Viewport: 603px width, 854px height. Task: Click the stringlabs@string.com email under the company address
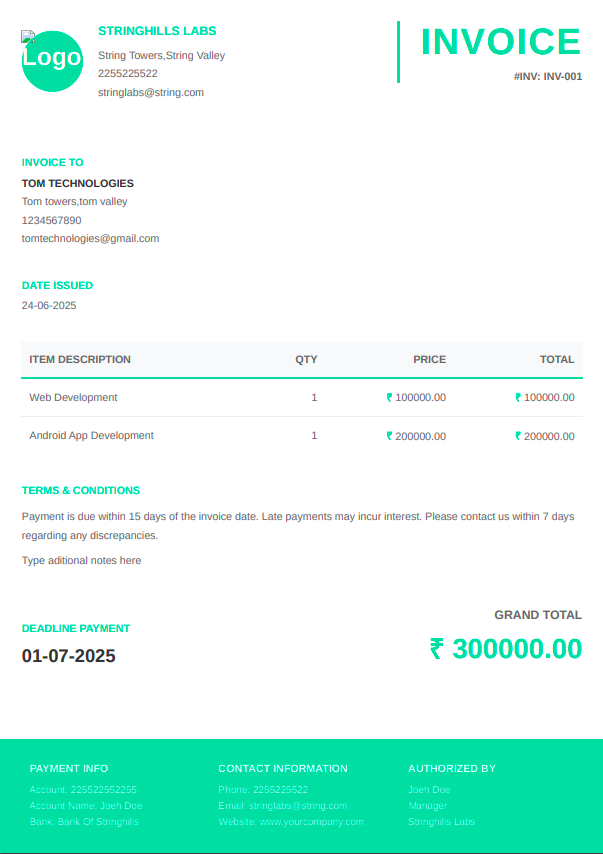pos(151,92)
